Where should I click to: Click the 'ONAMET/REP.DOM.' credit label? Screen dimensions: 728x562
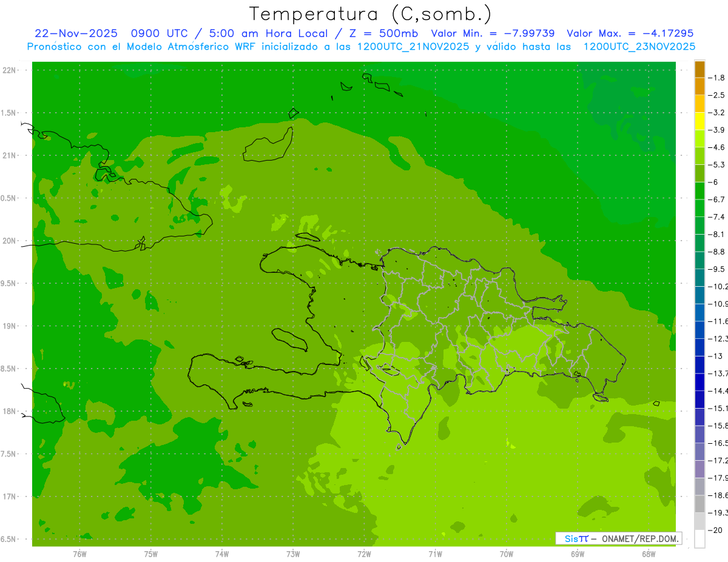[639, 538]
